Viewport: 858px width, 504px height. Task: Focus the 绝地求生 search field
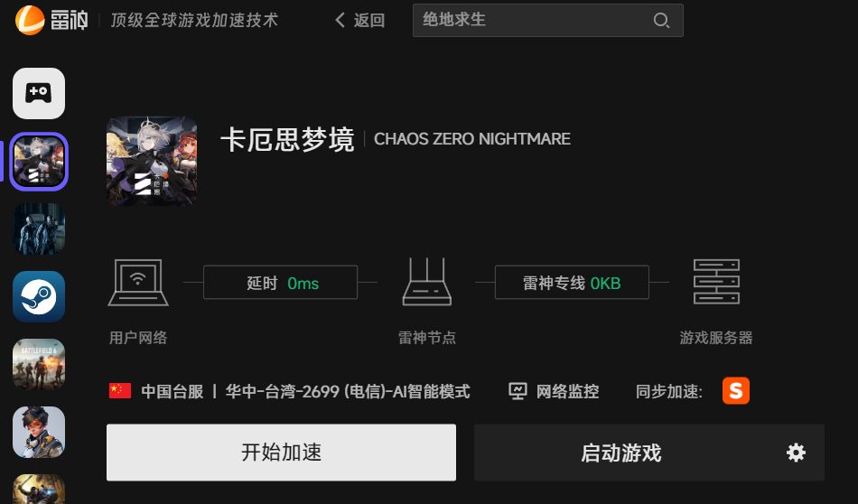[x=547, y=20]
